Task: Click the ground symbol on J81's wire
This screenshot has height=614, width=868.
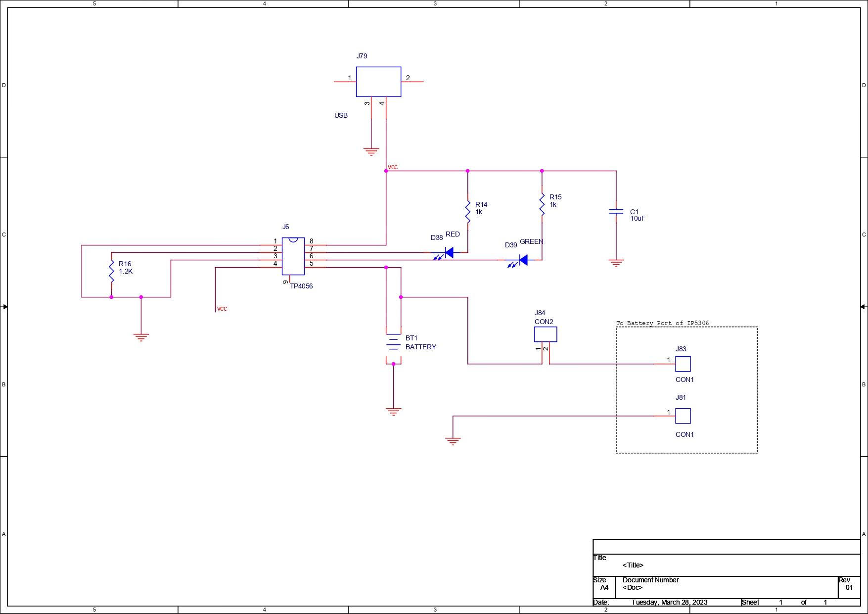Action: [x=453, y=441]
